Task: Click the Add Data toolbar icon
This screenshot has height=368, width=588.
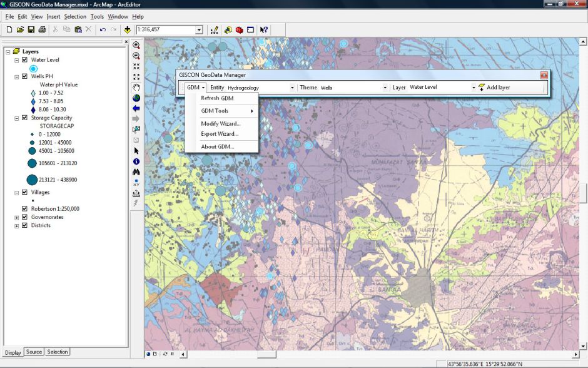Action: pyautogui.click(x=128, y=29)
